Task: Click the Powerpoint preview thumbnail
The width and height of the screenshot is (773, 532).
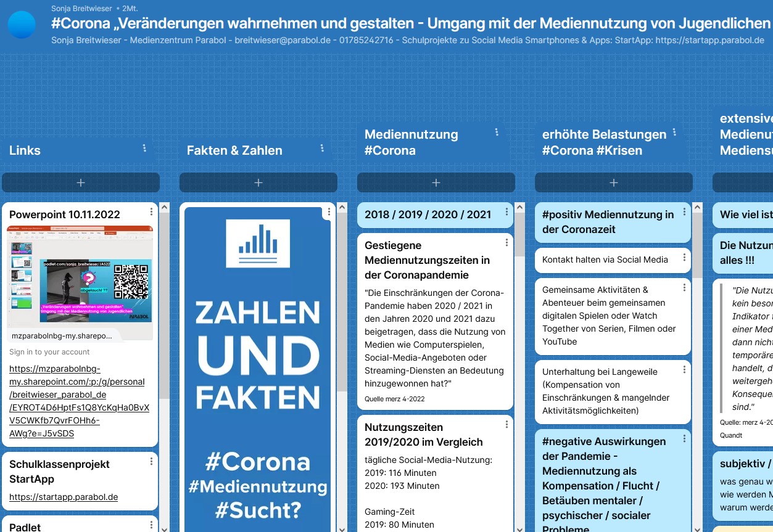Action: point(80,277)
